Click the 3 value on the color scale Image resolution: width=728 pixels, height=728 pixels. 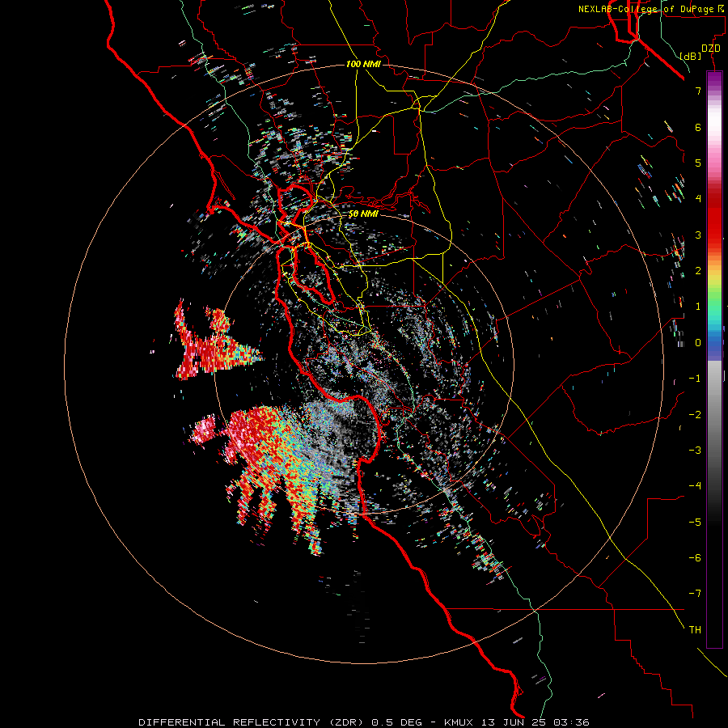click(698, 235)
